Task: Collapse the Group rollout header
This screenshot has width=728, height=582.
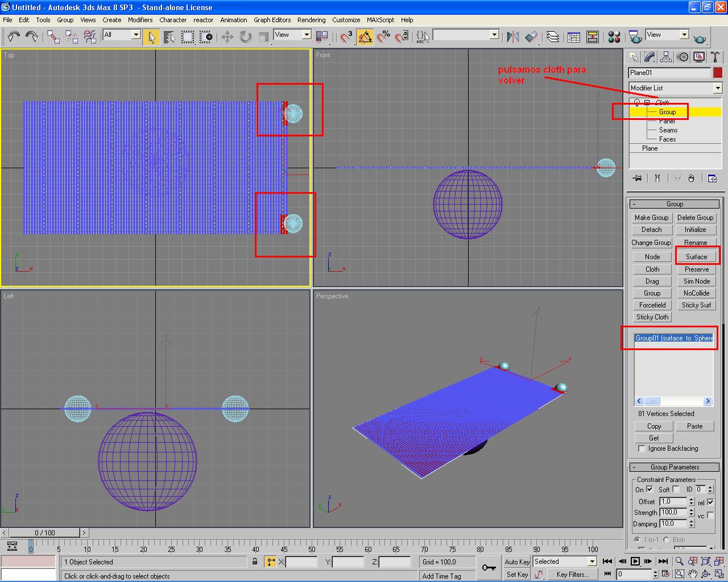Action: coord(675,204)
